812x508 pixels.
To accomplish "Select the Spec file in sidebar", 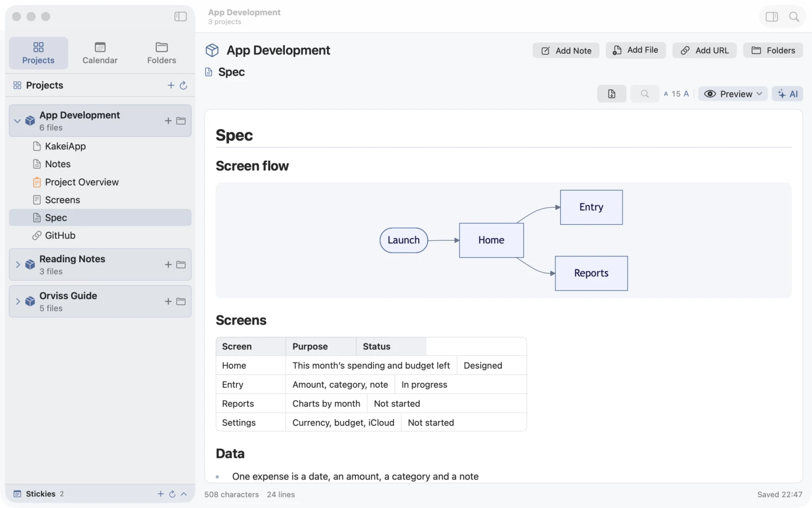I will click(x=100, y=217).
